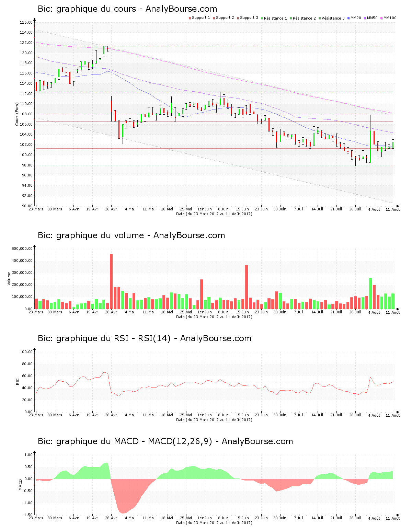Click the MM50 legend entry
Screen dimensions: 412x532
(x=371, y=18)
